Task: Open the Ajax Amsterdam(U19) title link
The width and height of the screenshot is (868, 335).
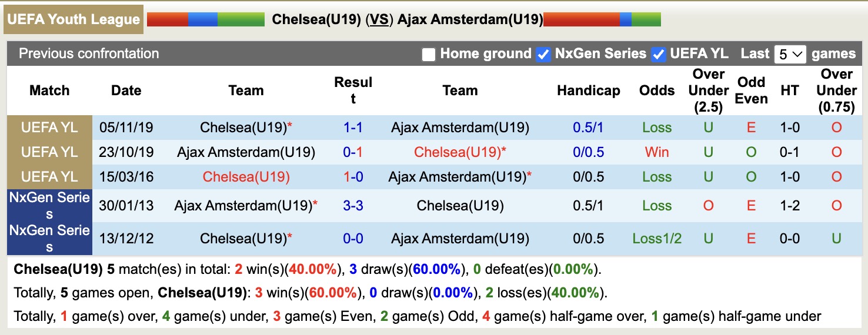Action: coord(470,19)
